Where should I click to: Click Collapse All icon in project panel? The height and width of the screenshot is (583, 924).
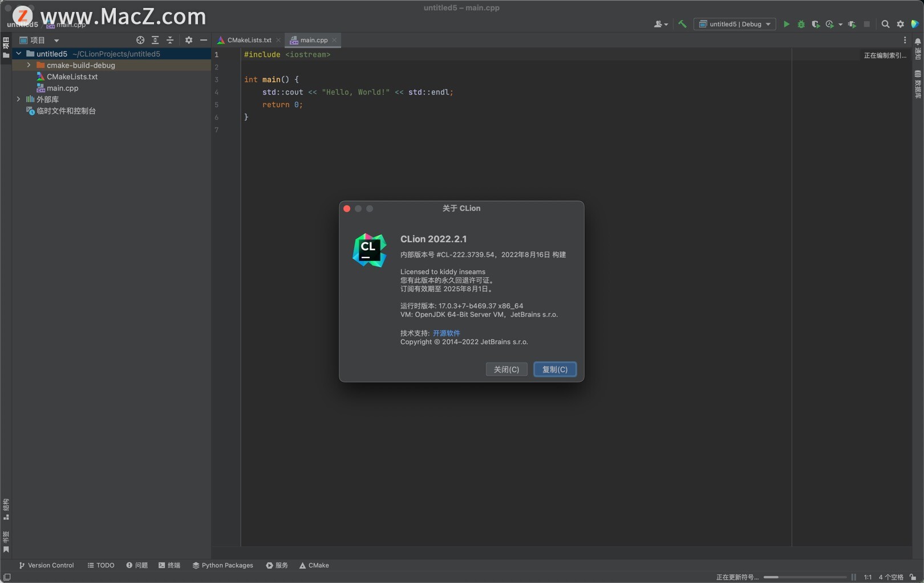(170, 40)
